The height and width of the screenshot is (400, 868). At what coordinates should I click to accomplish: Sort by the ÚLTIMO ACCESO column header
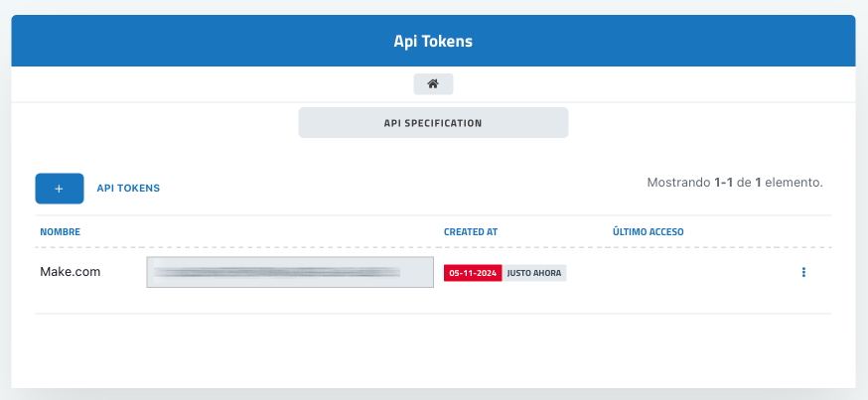click(x=649, y=232)
